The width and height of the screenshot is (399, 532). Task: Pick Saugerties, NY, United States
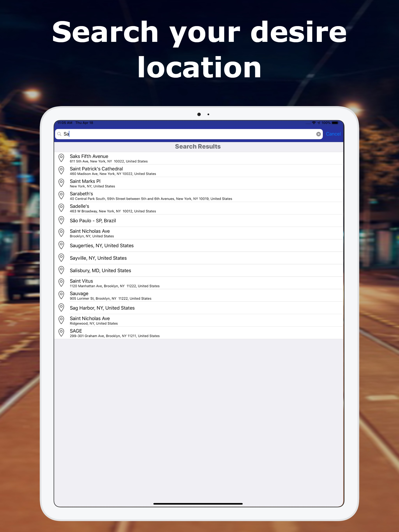point(102,246)
